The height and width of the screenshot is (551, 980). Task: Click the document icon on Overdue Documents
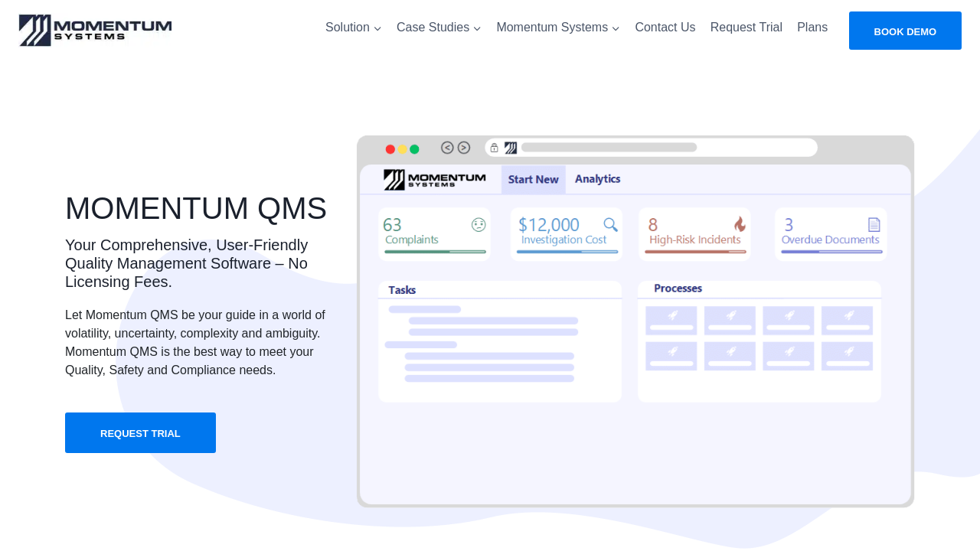(874, 224)
